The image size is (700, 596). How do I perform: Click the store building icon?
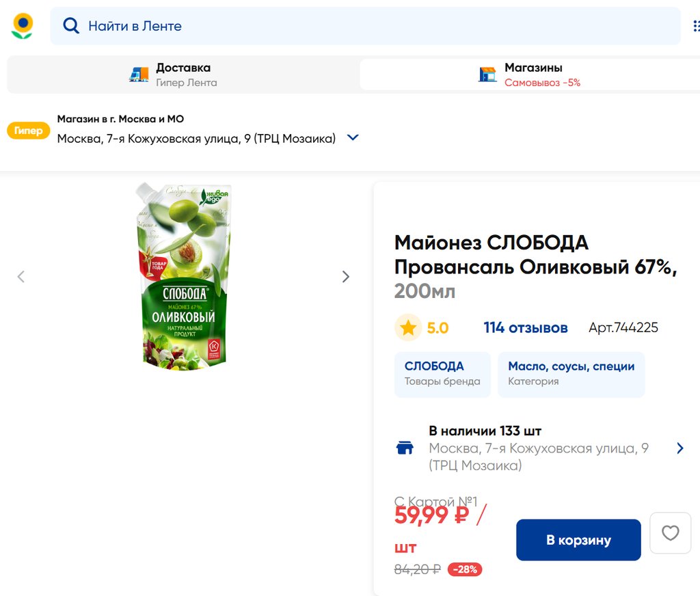coord(487,74)
